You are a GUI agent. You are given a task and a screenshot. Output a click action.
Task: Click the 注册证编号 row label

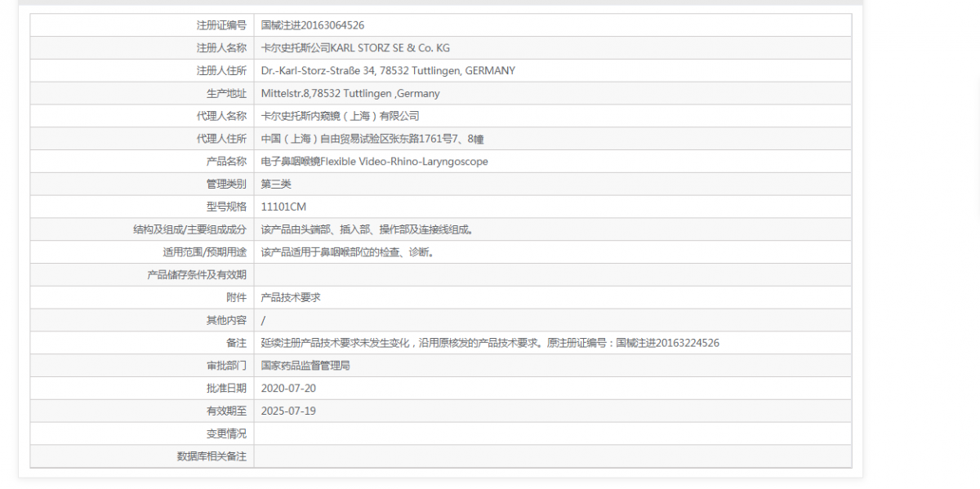pos(226,25)
